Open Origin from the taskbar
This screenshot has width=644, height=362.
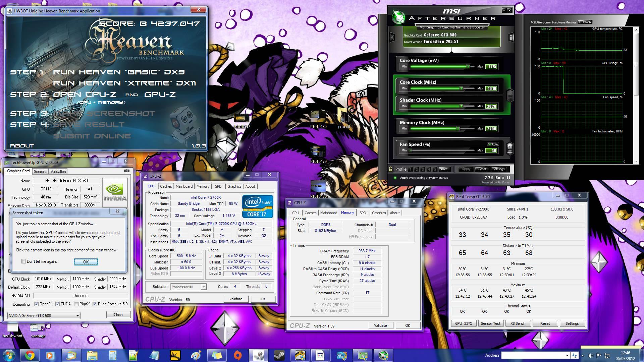tap(237, 355)
